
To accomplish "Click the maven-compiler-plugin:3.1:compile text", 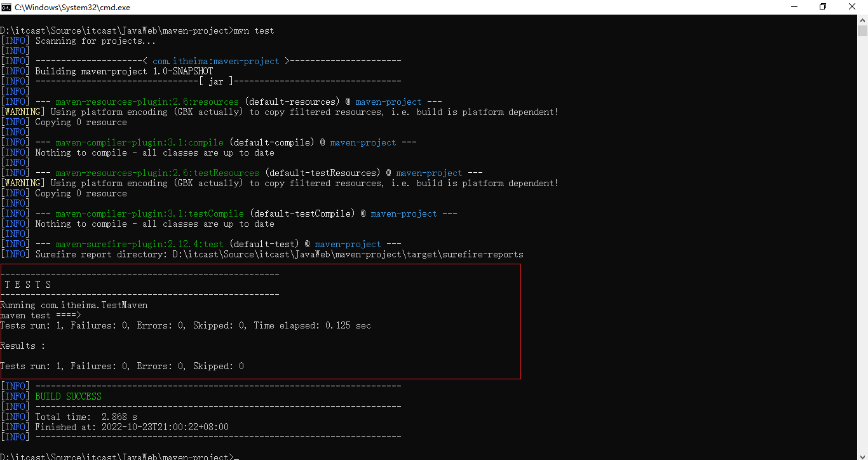I will 139,142.
